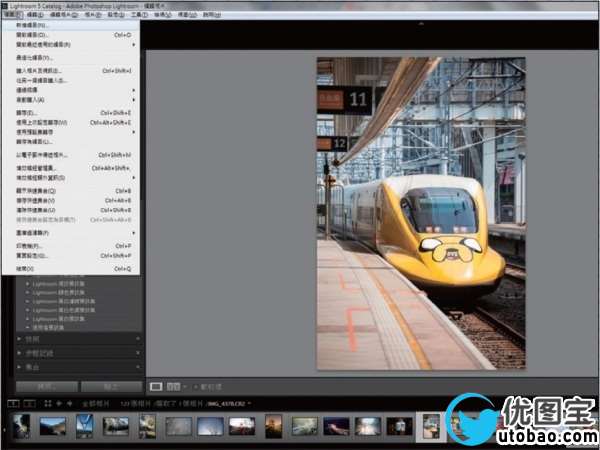Select the first filmstrip thumbnail
Image resolution: width=600 pixels, height=450 pixels.
21,426
